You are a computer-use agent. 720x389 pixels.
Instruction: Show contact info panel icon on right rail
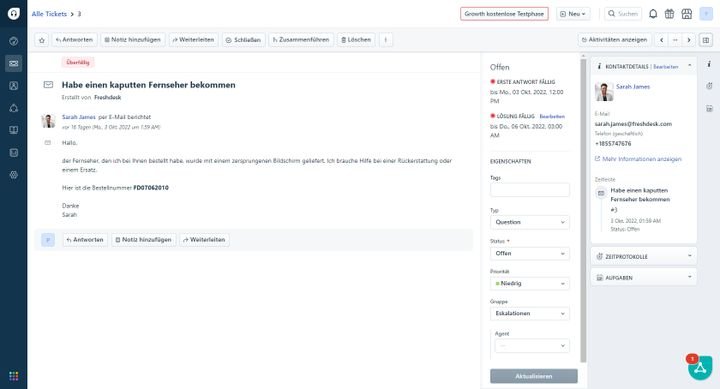[709, 64]
